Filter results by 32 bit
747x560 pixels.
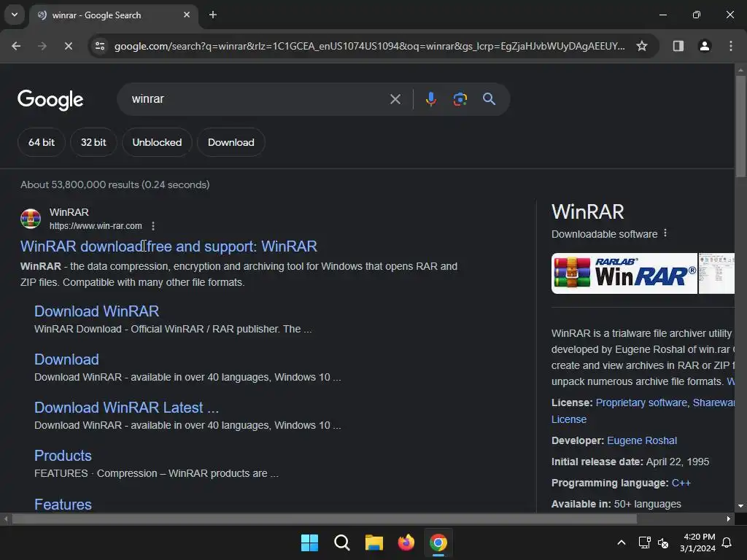[x=93, y=142]
